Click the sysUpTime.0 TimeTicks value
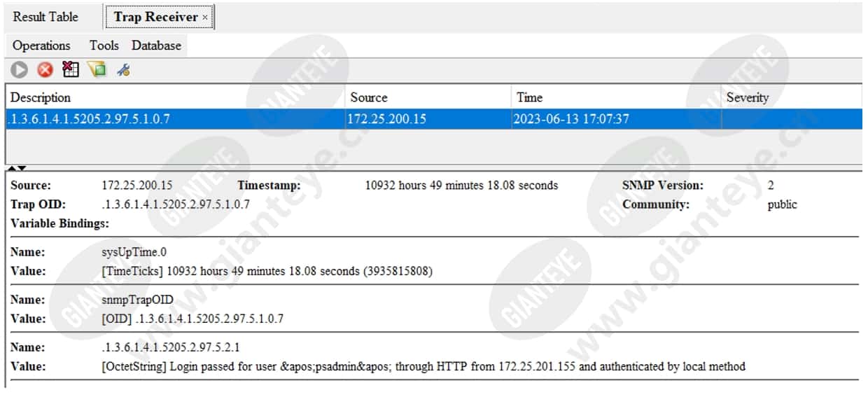The width and height of the screenshot is (868, 397). (267, 271)
